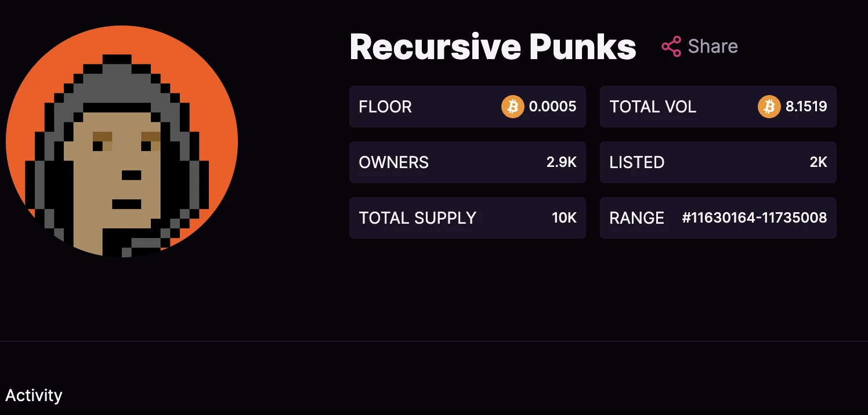Image resolution: width=868 pixels, height=415 pixels.
Task: Click the FLOOR label
Action: tap(385, 107)
